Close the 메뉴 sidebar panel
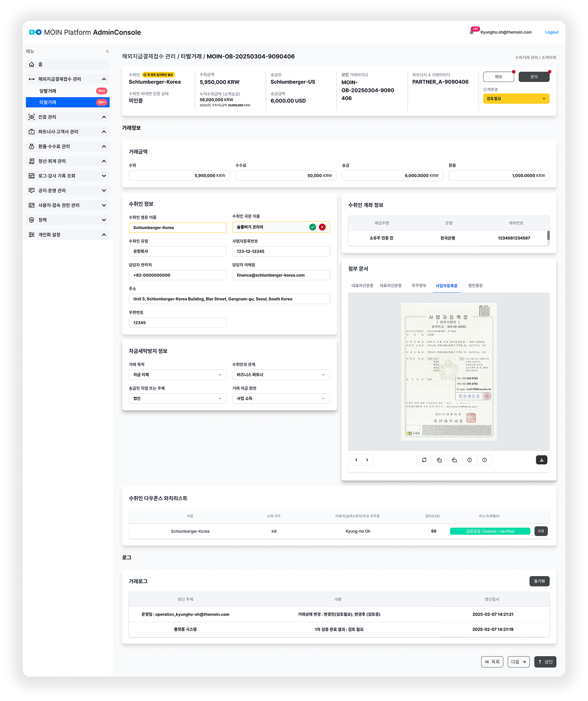This screenshot has width=588, height=701. point(107,52)
